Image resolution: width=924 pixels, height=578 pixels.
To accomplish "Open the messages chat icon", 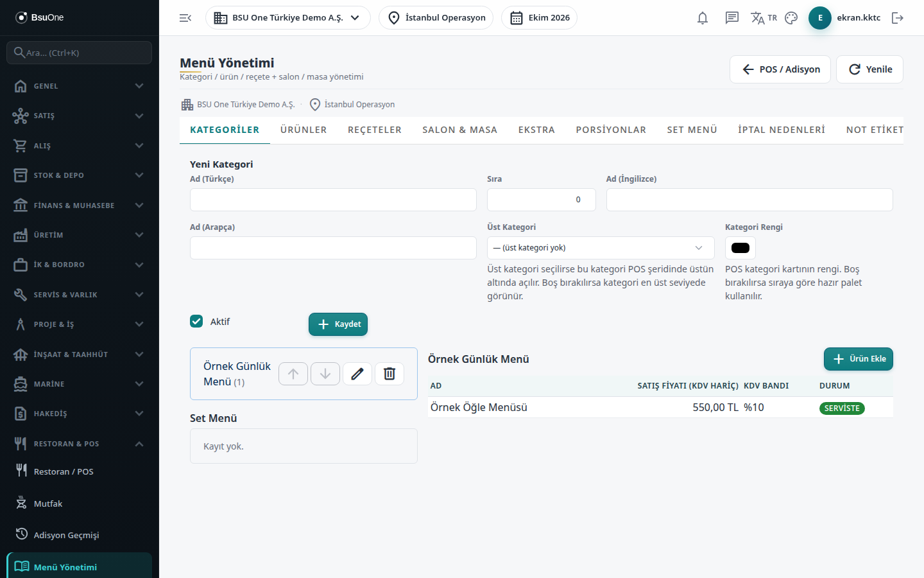I will (732, 18).
